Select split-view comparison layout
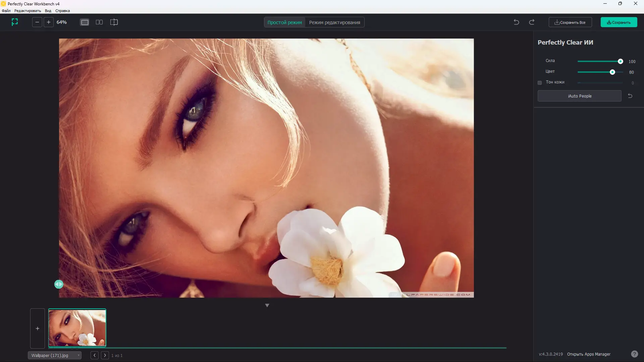644x362 pixels. click(114, 22)
